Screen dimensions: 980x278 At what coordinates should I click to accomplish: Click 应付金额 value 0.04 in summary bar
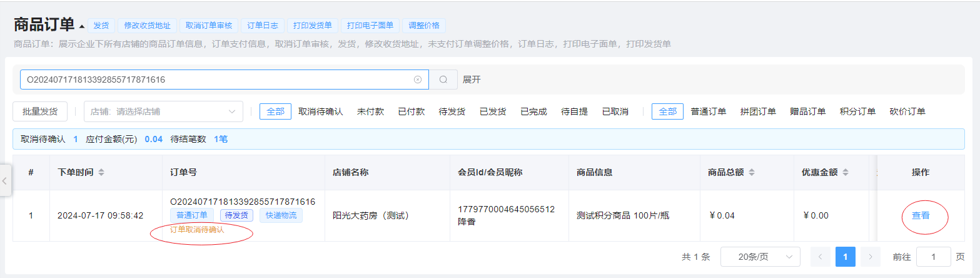[154, 139]
